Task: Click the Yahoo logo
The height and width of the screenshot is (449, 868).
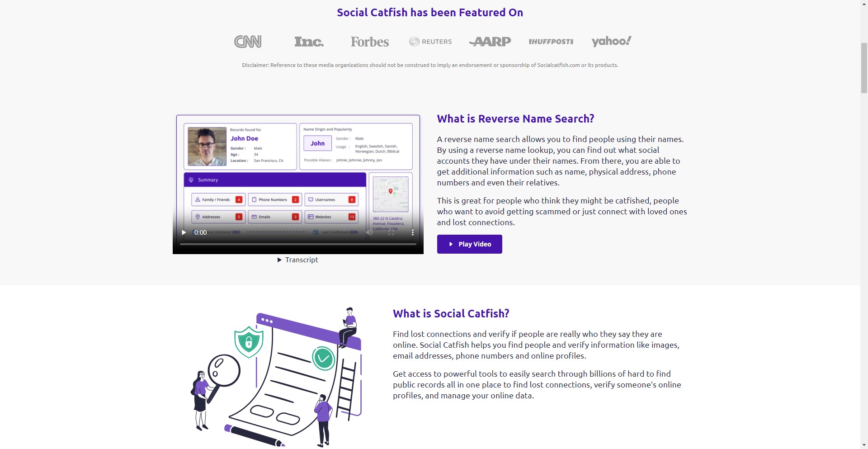Action: 611,41
